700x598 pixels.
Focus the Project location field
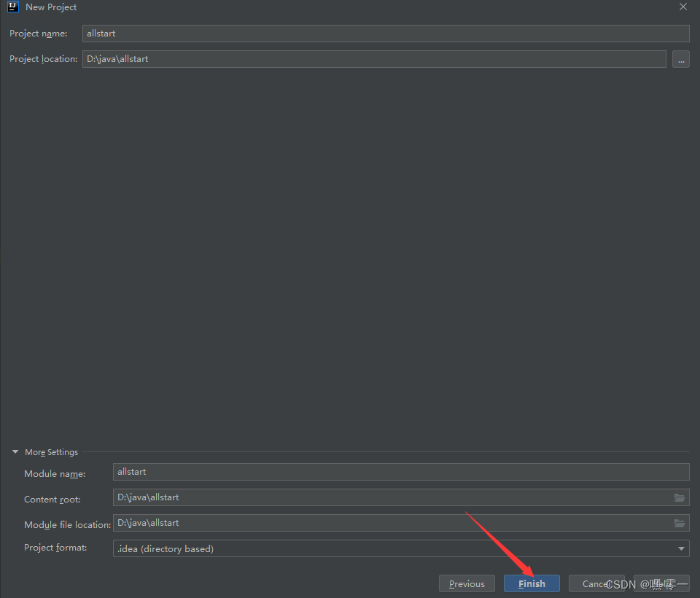pyautogui.click(x=374, y=59)
